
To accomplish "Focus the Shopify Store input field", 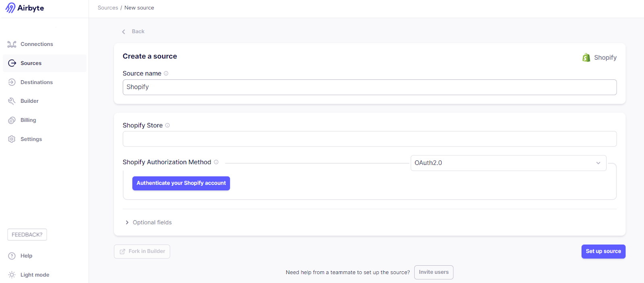I will pos(369,139).
